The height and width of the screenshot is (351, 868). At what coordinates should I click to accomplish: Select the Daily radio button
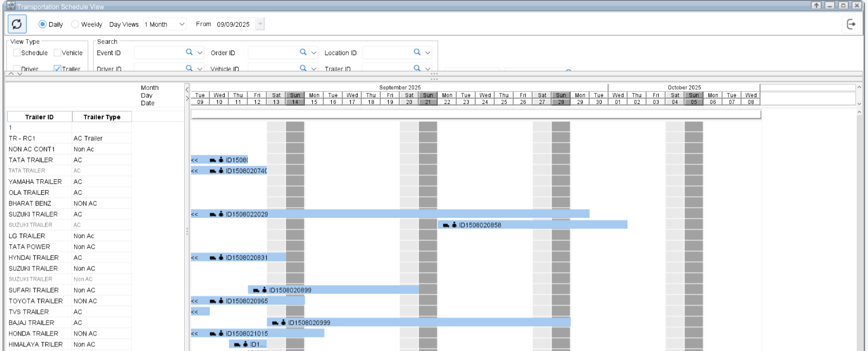[x=42, y=24]
